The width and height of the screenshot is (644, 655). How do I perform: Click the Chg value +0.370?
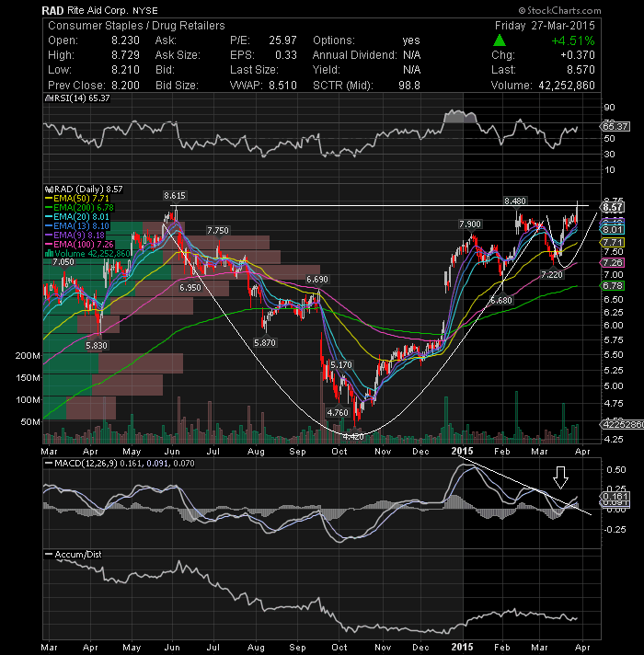(x=578, y=55)
